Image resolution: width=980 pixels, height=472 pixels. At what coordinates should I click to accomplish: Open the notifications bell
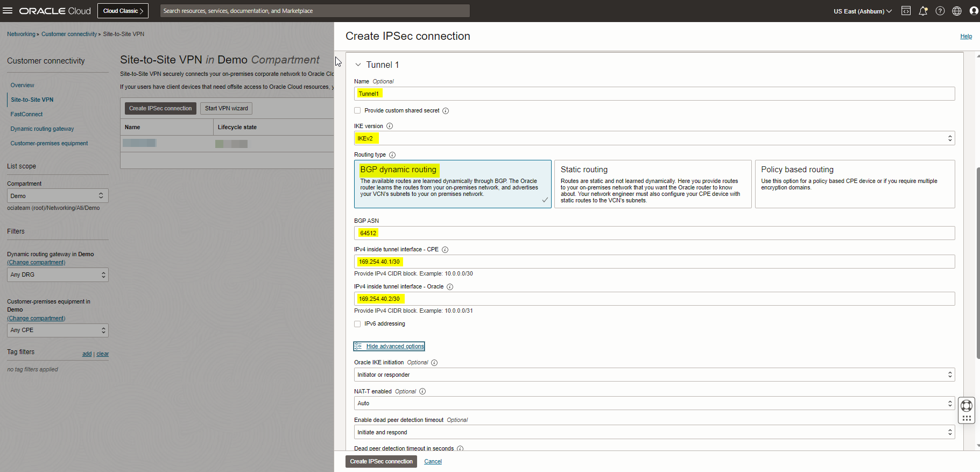click(x=923, y=11)
